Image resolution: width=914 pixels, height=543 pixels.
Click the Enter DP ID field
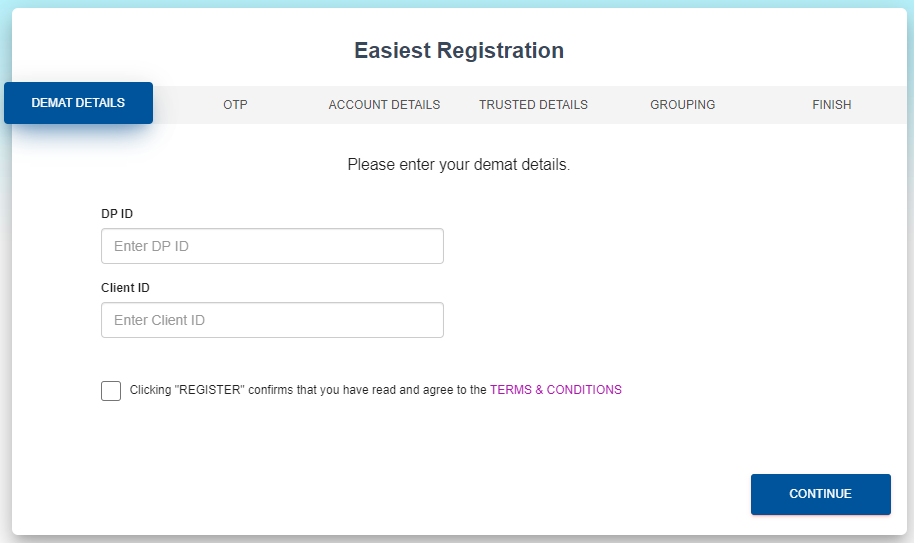coord(272,246)
